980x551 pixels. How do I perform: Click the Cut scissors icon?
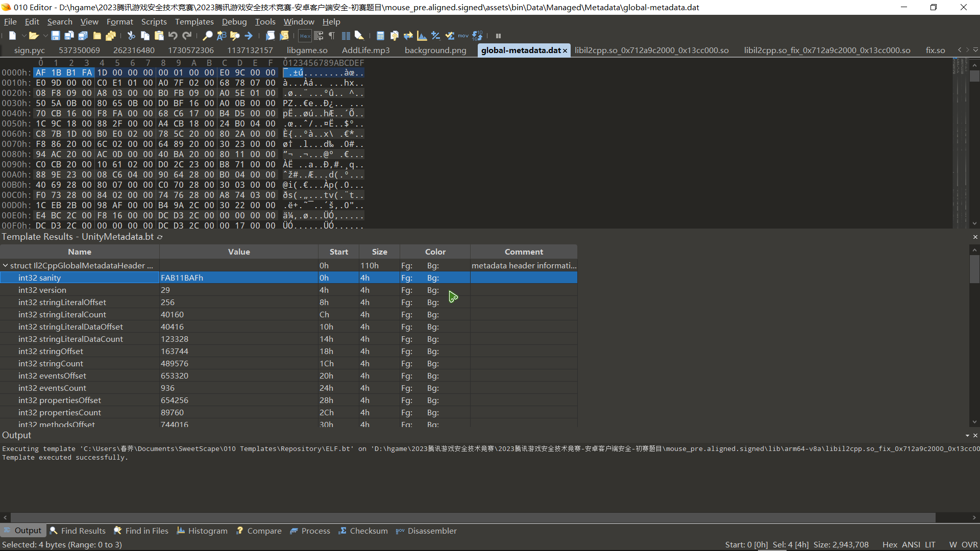[131, 36]
